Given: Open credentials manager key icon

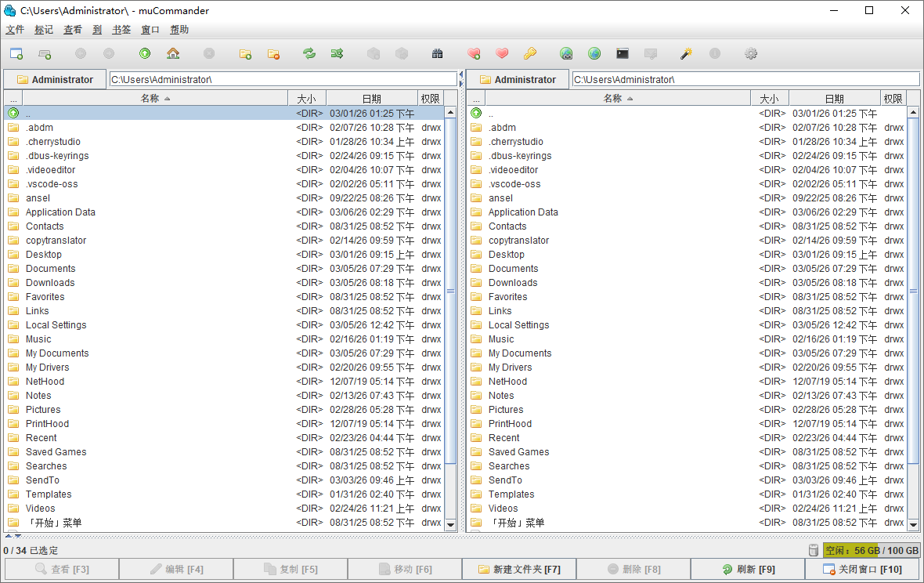Looking at the screenshot, I should click(x=530, y=53).
